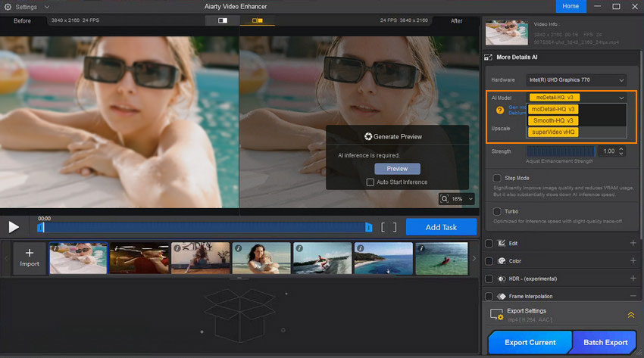Pick superVideo vHQ model option

pyautogui.click(x=553, y=132)
